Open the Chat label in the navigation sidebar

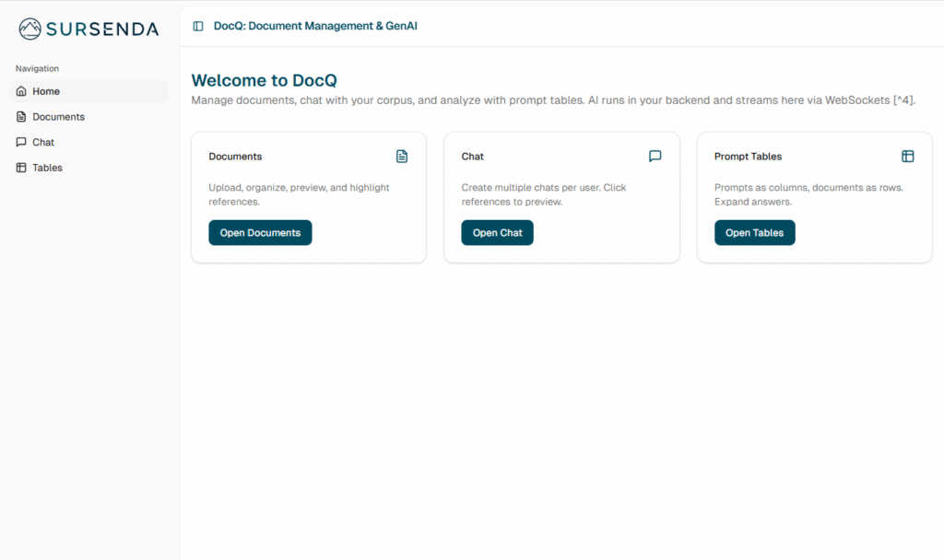pos(43,142)
